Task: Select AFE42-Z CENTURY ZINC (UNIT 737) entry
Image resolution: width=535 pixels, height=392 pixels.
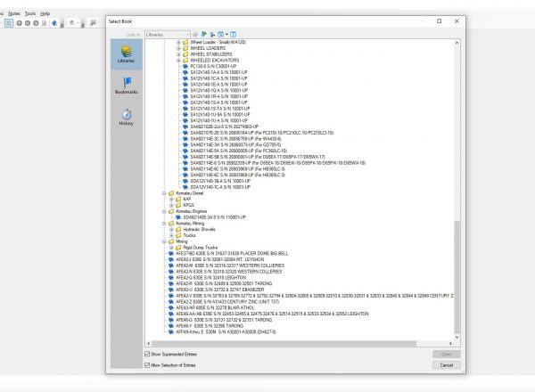Action: (x=227, y=302)
